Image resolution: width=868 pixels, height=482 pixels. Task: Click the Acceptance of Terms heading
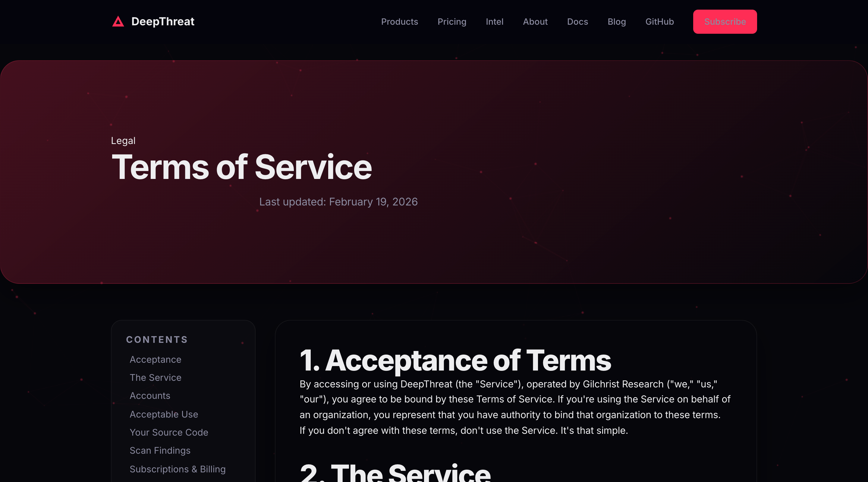(x=455, y=360)
